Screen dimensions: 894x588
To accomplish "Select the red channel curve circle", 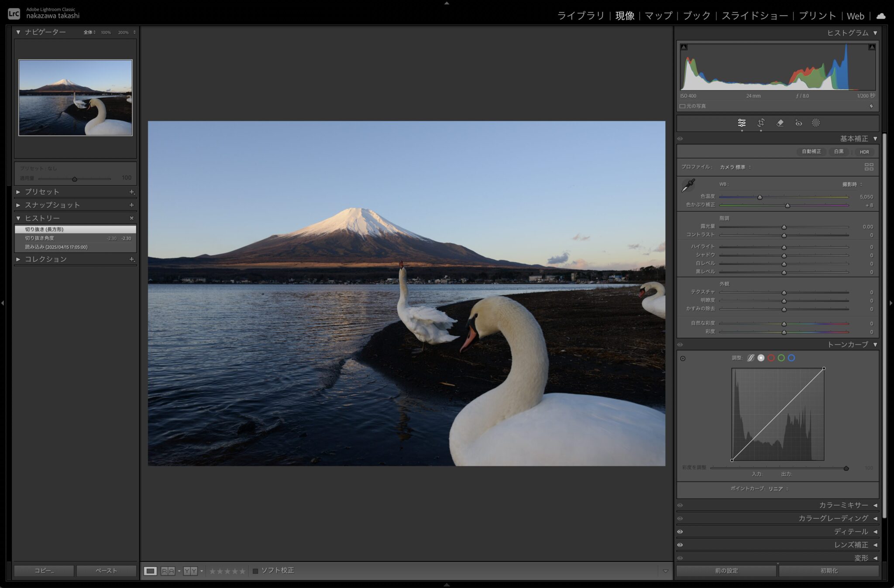I will pos(771,358).
